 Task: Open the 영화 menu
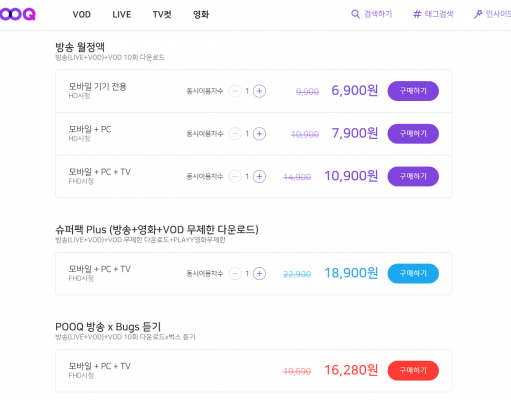tap(201, 15)
